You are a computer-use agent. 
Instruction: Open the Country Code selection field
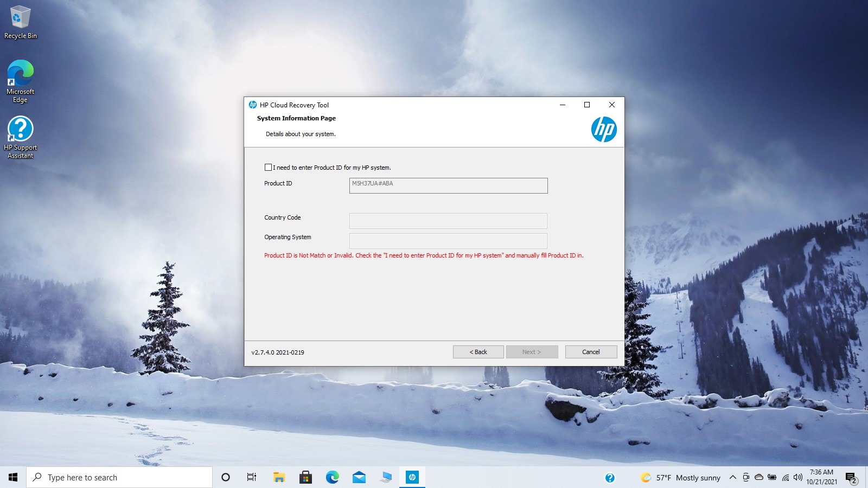pyautogui.click(x=448, y=220)
